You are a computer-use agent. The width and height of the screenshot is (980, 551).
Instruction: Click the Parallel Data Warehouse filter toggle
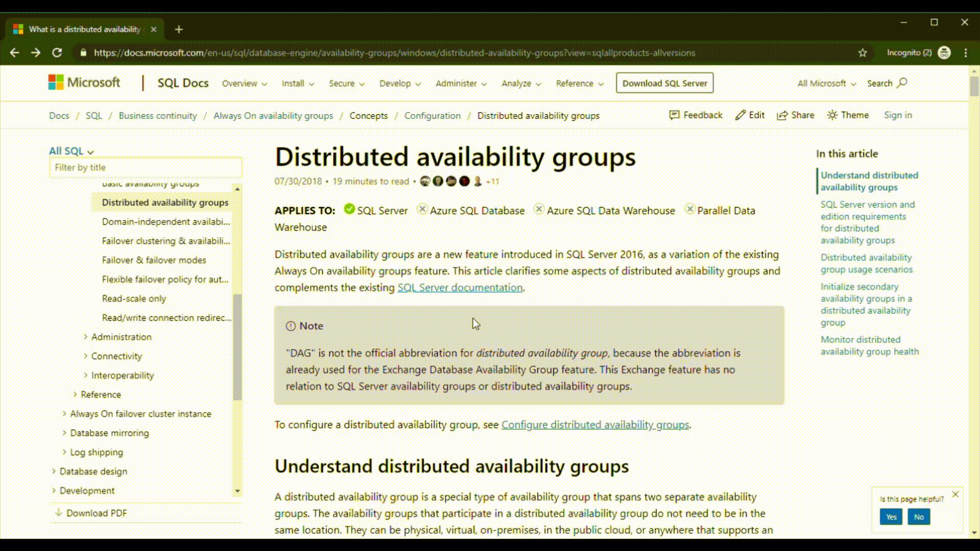pos(689,209)
